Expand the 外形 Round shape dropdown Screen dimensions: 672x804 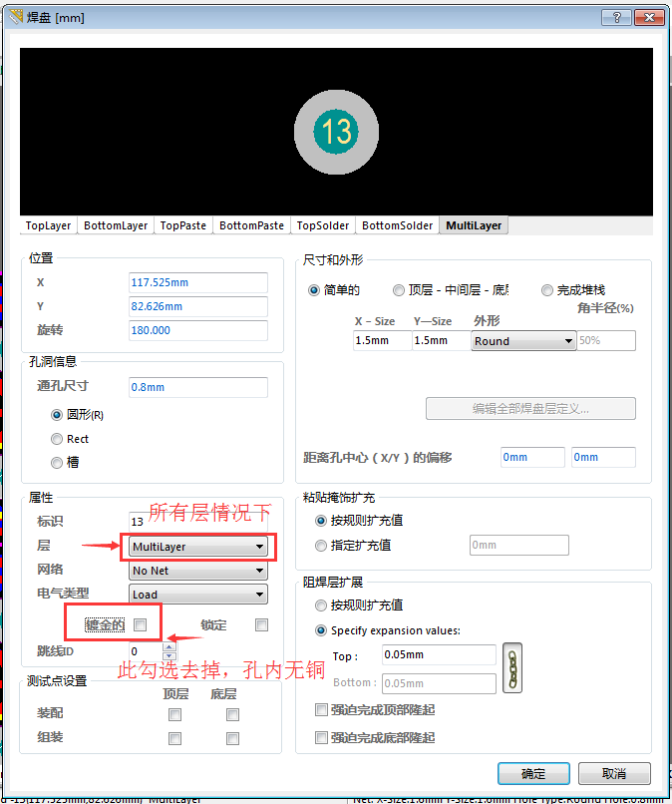523,341
